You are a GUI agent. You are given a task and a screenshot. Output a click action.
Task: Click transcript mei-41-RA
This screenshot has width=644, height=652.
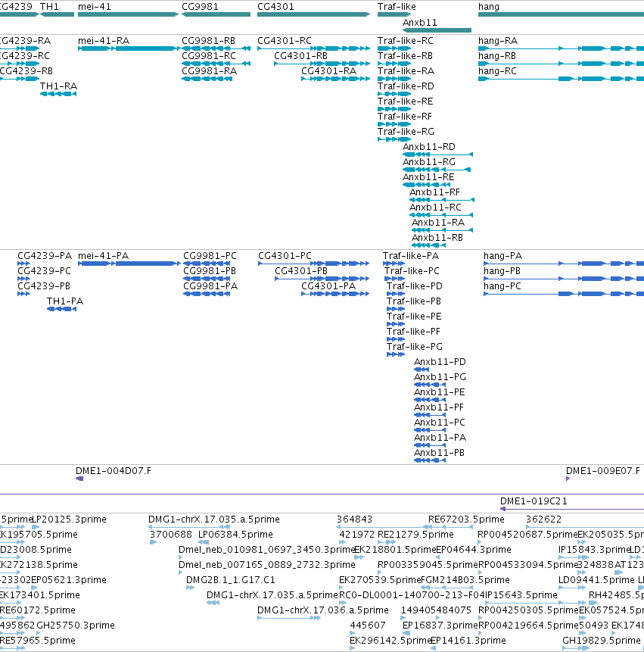coord(104,41)
